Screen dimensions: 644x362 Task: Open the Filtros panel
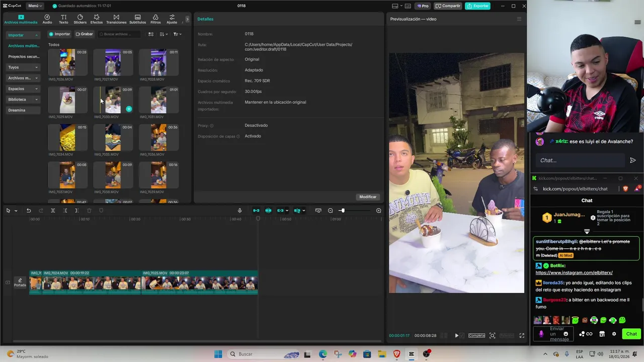click(x=155, y=19)
